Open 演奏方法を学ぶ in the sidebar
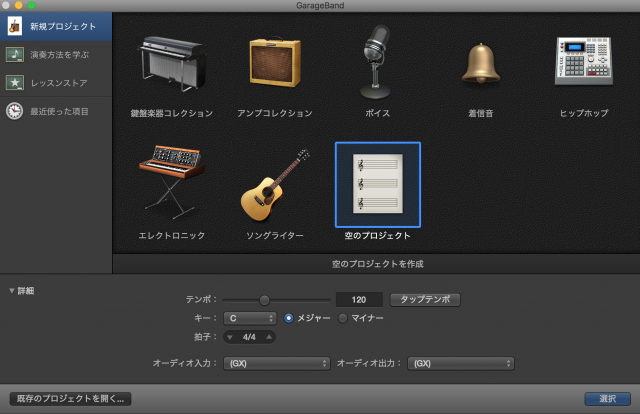This screenshot has width=640, height=414. (x=56, y=55)
